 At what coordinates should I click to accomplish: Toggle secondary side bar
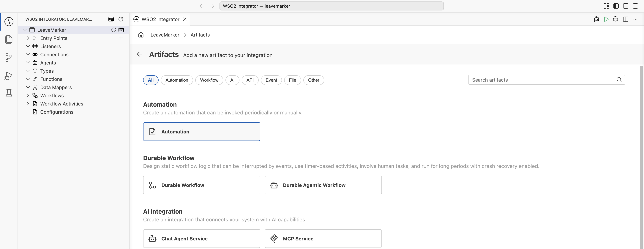point(635,6)
